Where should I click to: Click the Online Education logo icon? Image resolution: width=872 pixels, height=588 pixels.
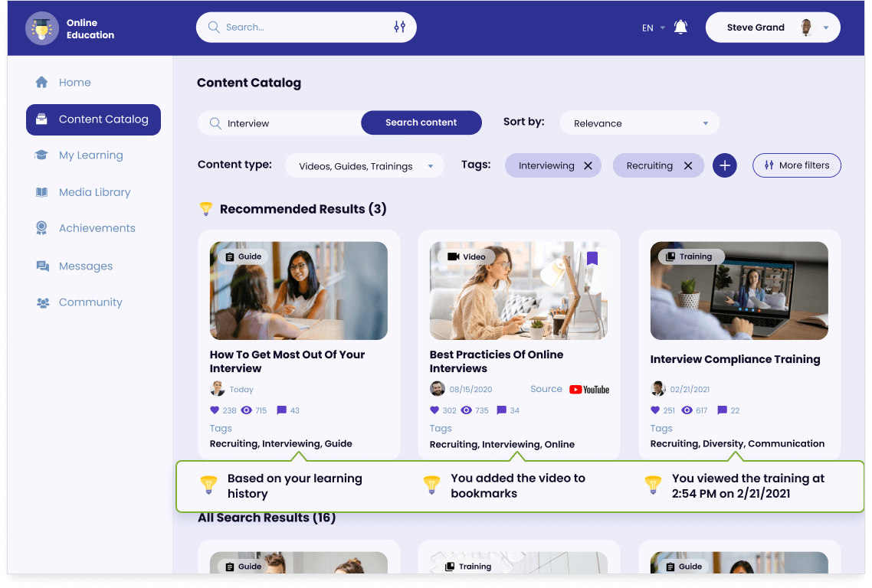pos(41,28)
